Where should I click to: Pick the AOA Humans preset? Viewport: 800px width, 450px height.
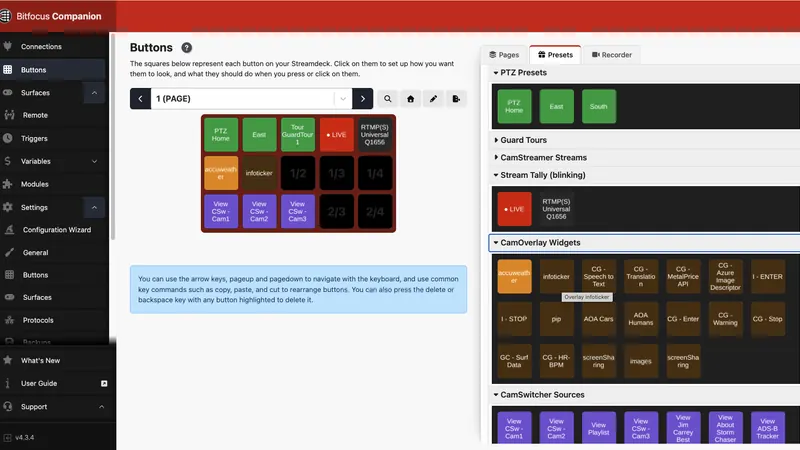click(641, 319)
